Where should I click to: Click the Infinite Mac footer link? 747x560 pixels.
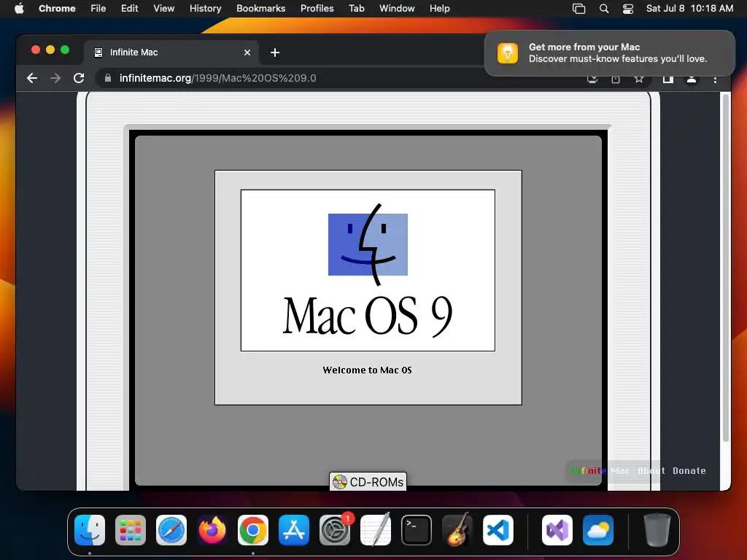point(600,470)
